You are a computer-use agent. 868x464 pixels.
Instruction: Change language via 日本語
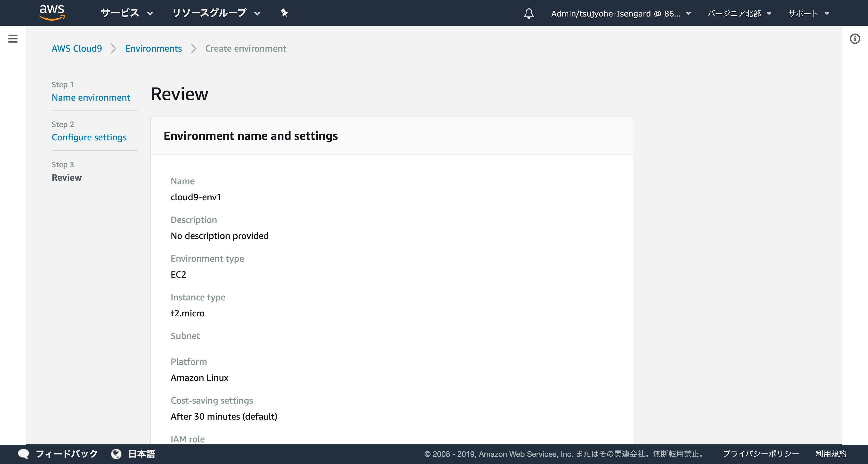point(142,454)
